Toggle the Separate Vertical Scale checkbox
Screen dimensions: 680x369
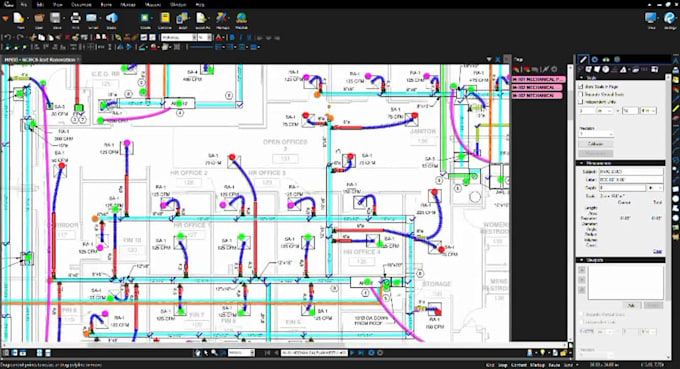(581, 94)
